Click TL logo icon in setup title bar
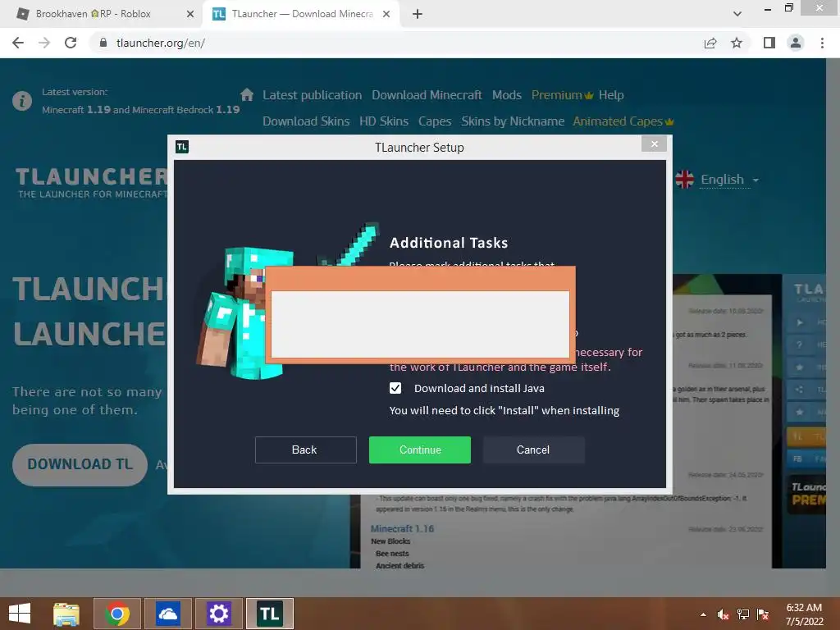This screenshot has height=630, width=840. (182, 147)
